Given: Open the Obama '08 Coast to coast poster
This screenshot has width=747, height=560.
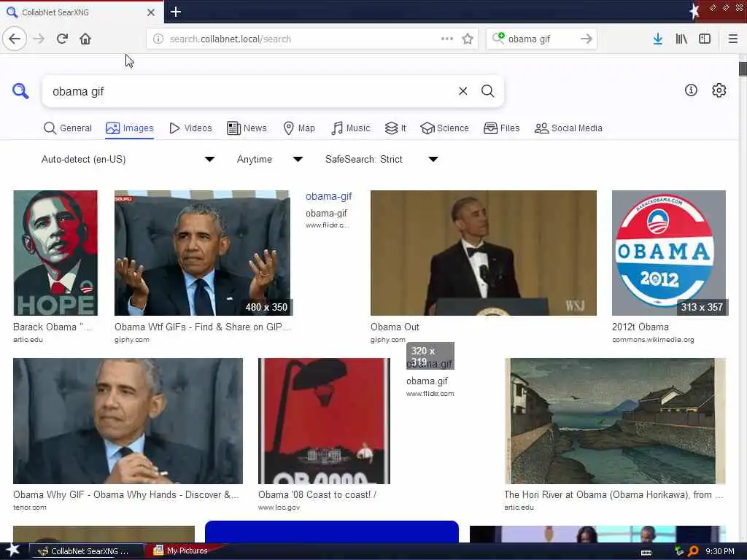Looking at the screenshot, I should [x=324, y=421].
